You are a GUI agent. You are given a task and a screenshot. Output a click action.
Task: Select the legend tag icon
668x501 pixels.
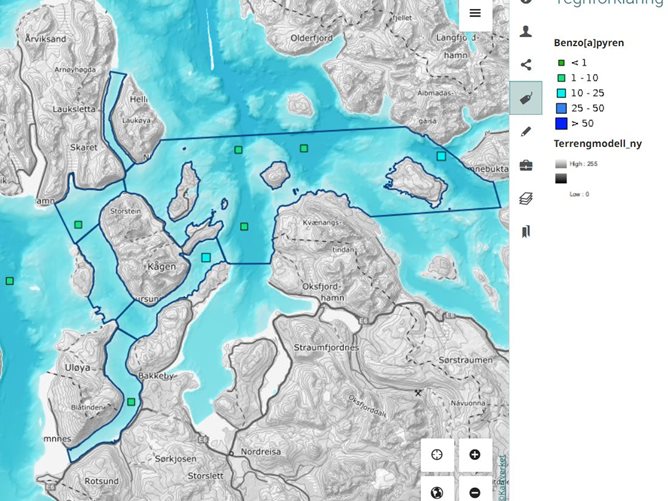point(526,98)
